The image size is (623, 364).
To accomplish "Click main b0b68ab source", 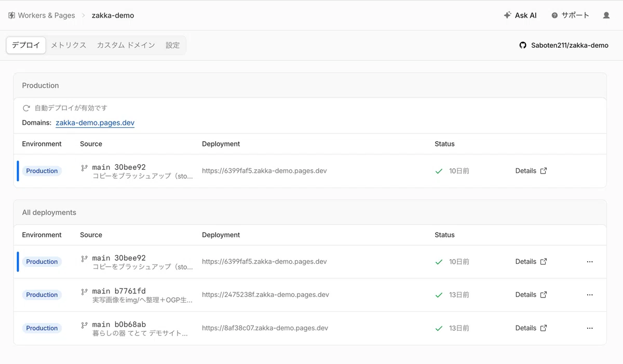I will tap(119, 325).
